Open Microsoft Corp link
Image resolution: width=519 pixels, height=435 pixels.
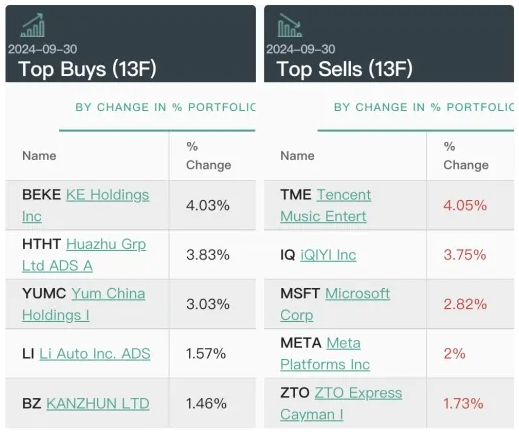click(335, 304)
